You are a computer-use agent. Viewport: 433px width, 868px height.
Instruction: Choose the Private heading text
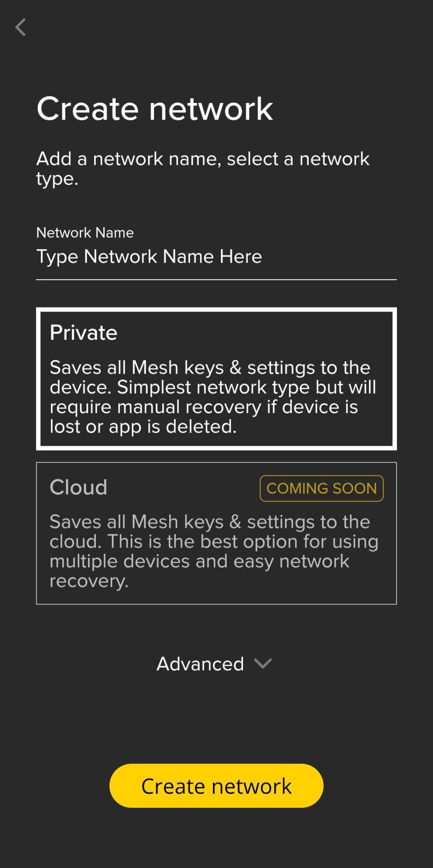click(x=84, y=332)
